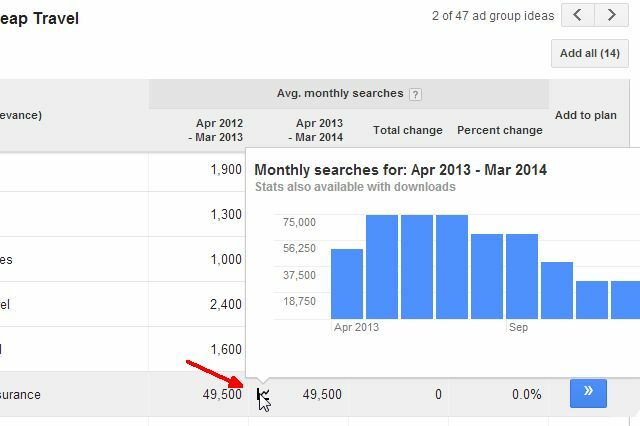Click the 0 total change cell
This screenshot has height=426, width=640.
pos(438,395)
